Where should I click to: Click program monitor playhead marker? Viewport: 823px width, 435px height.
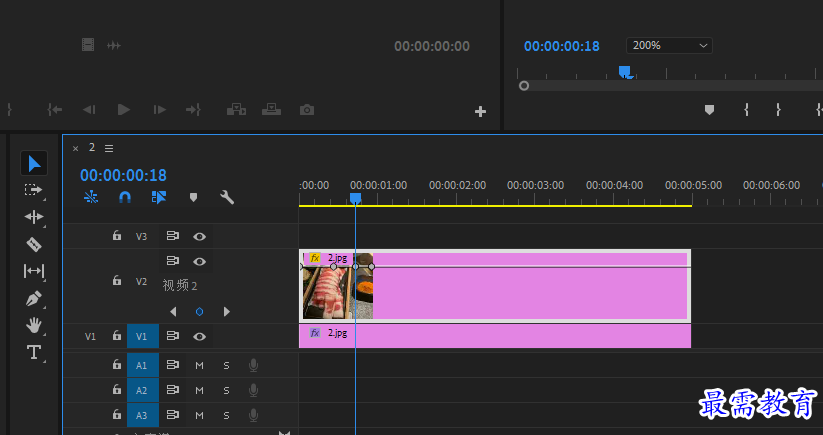click(x=624, y=71)
